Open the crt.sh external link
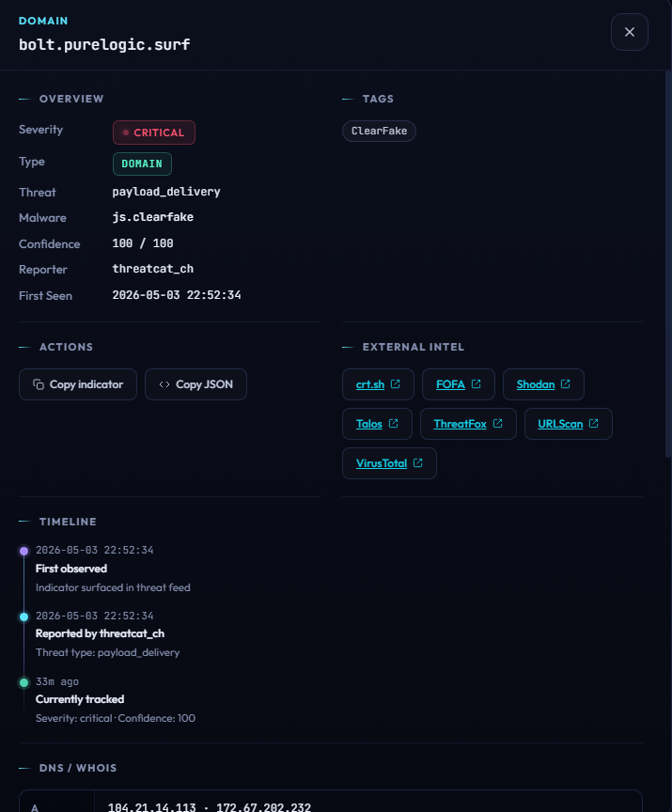Viewport: 672px width, 812px height. pyautogui.click(x=378, y=384)
